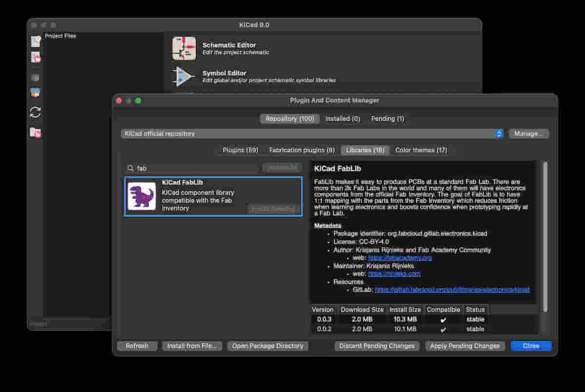The width and height of the screenshot is (585, 392).
Task: Click the compatible checkmark for version 0.0.3
Action: click(x=443, y=319)
